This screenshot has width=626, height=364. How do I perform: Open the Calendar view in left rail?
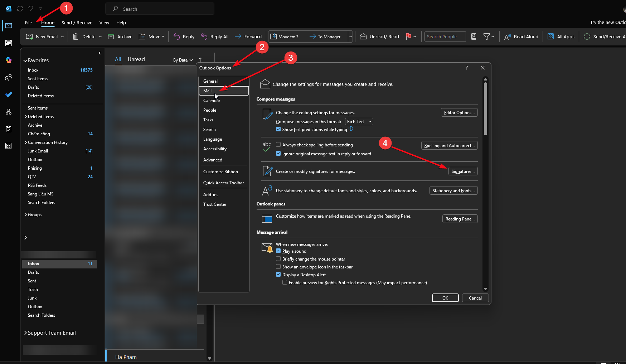[x=9, y=43]
